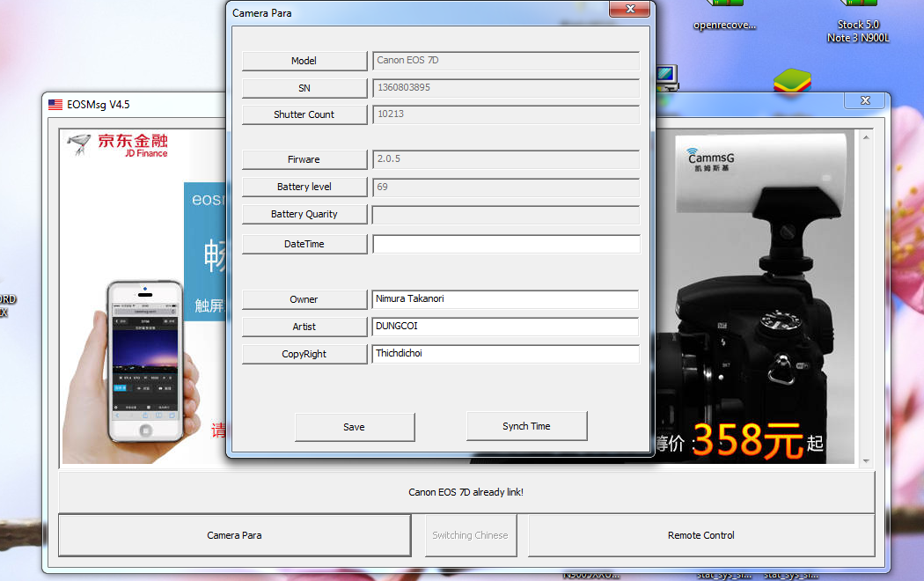
Task: Focus the CopyRight field with Thichdichoi
Action: [506, 353]
